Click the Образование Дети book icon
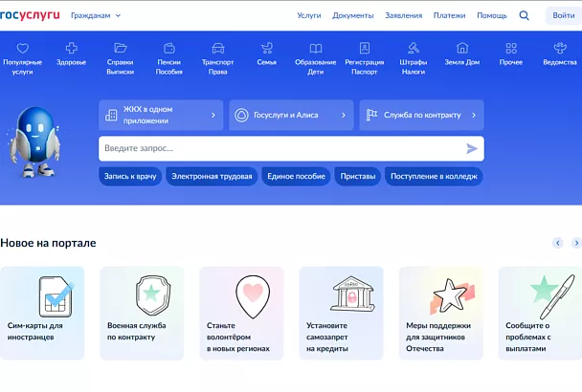 tap(315, 49)
